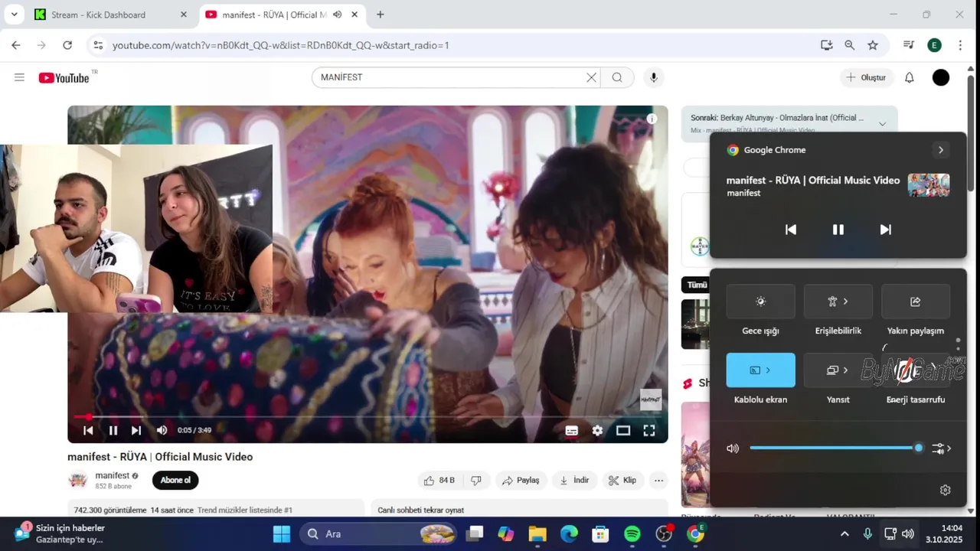This screenshot has width=980, height=551.
Task: Click Canlı sohbeti tekrar oynat
Action: [420, 510]
